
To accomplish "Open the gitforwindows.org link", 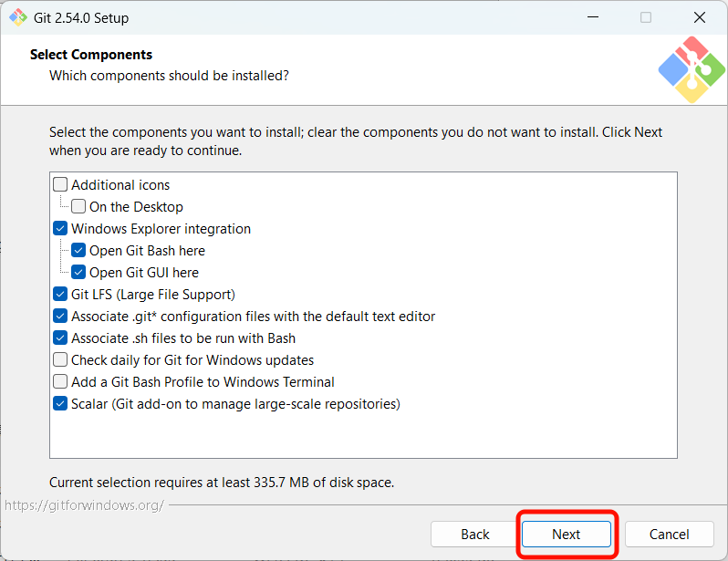I will point(84,505).
